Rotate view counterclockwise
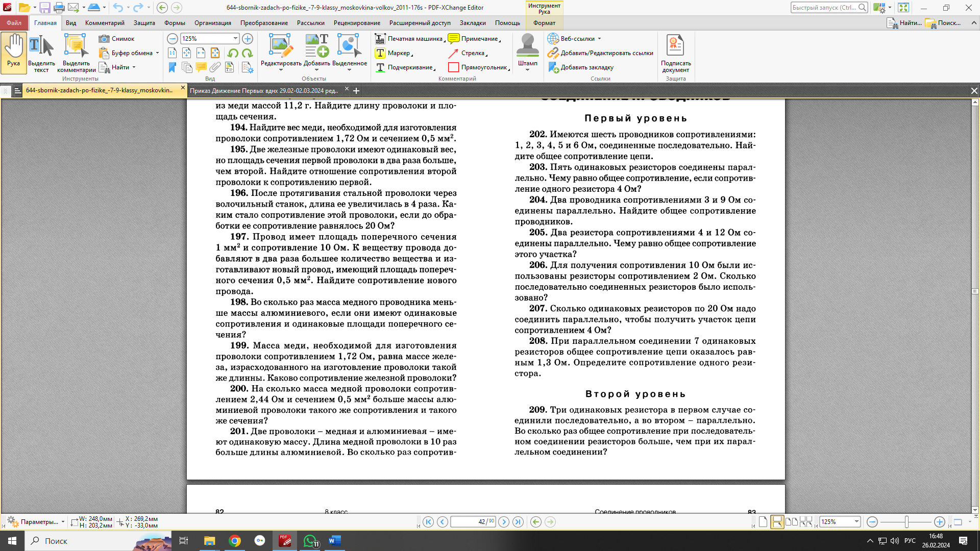Screen dimensions: 980x551 pyautogui.click(x=233, y=53)
